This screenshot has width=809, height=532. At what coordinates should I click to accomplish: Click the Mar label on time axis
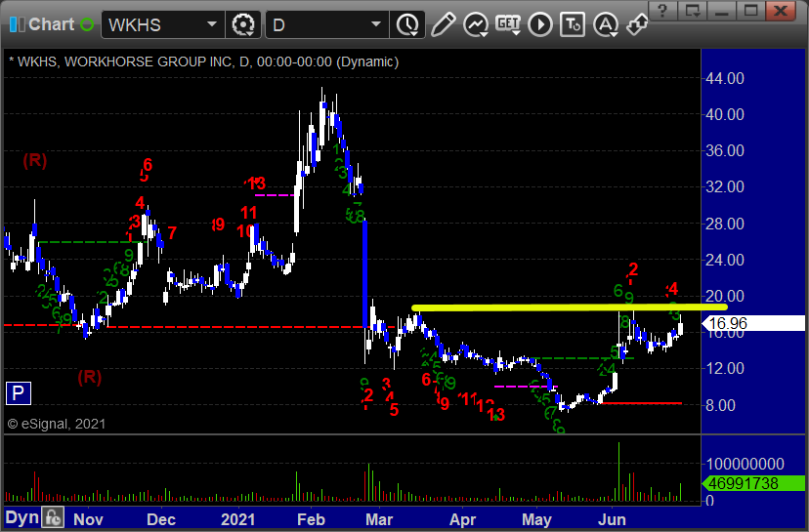(x=379, y=519)
